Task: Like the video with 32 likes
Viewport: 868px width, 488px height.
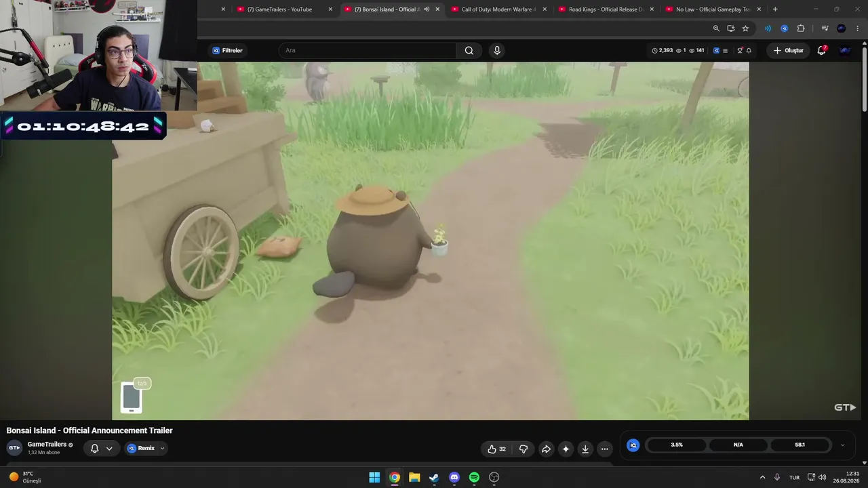Action: click(x=496, y=449)
